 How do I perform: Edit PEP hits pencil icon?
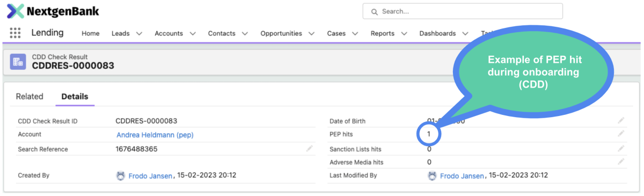pyautogui.click(x=621, y=134)
